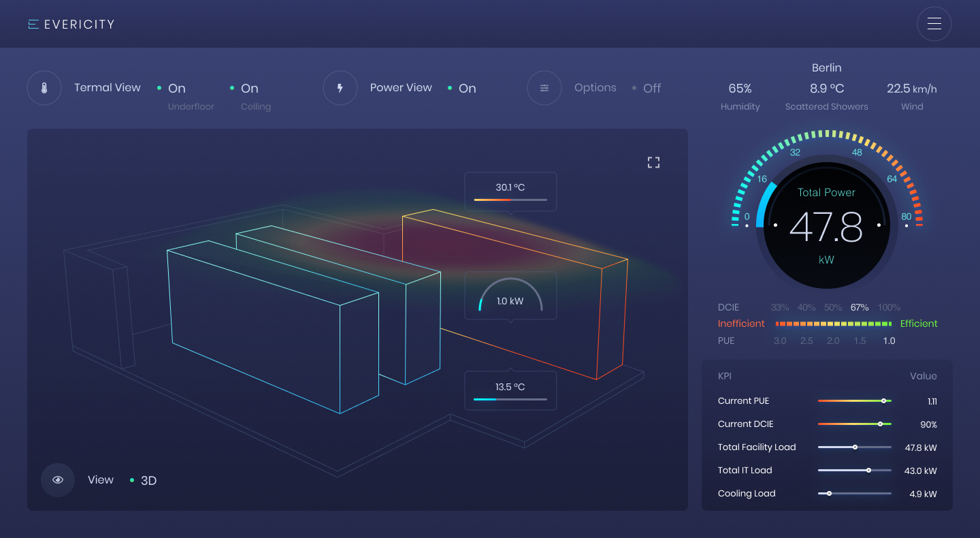This screenshot has width=980, height=538.
Task: Click the eye View icon
Action: pyautogui.click(x=58, y=480)
